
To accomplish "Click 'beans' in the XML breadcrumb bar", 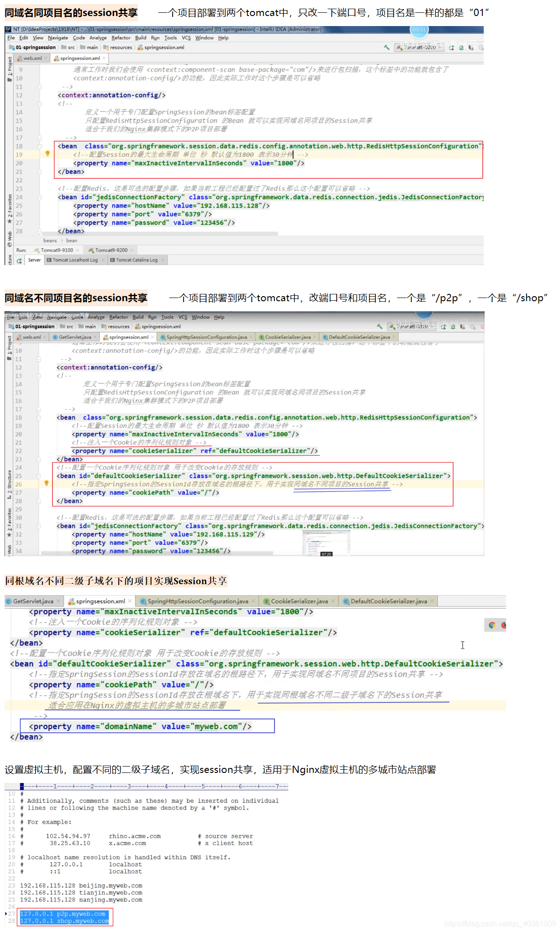I will (50, 240).
